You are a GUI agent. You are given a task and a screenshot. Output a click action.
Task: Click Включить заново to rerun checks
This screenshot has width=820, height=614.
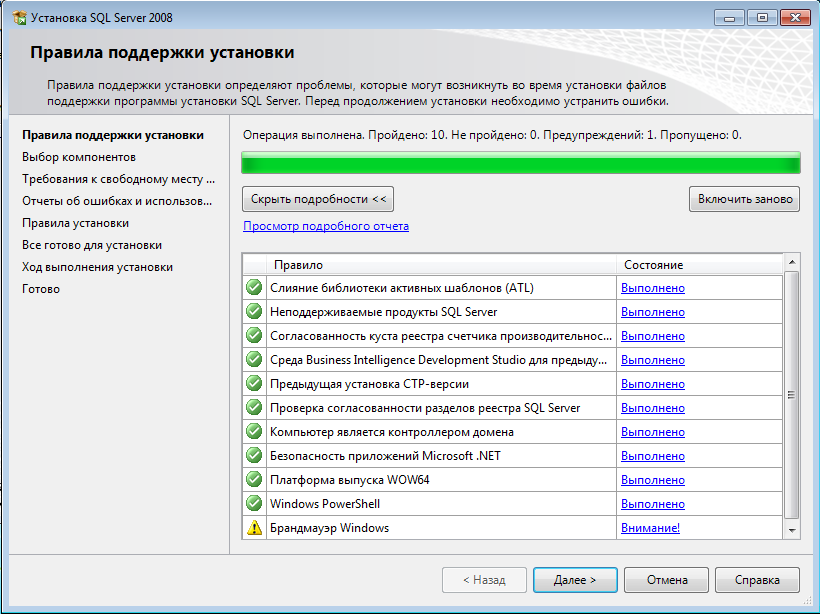tap(745, 199)
